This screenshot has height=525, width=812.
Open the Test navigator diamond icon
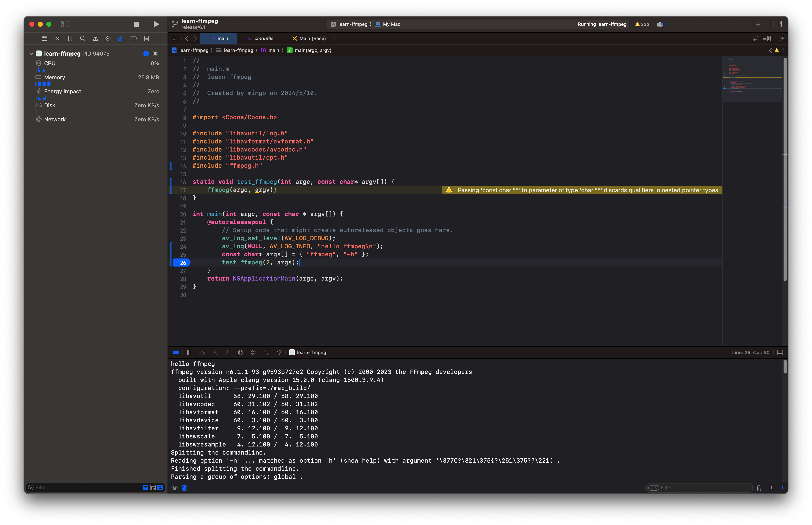pyautogui.click(x=108, y=39)
